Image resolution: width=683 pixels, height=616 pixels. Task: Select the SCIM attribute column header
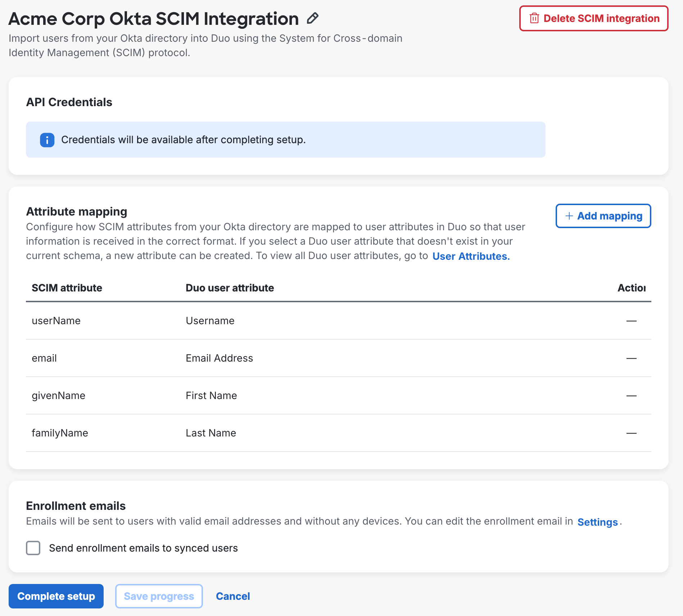(67, 287)
